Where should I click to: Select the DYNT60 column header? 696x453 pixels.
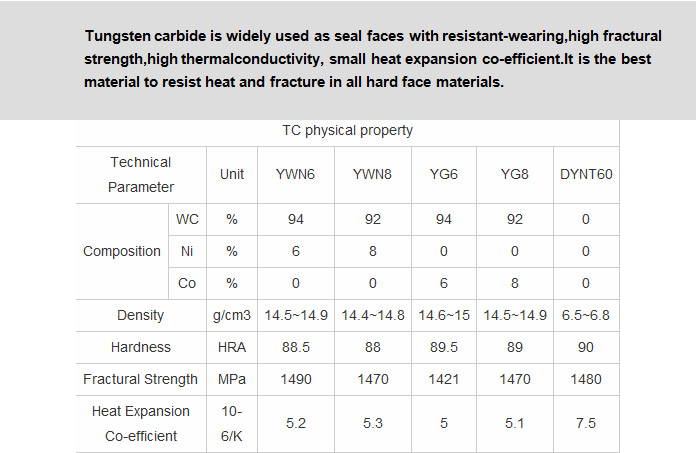pyautogui.click(x=586, y=174)
